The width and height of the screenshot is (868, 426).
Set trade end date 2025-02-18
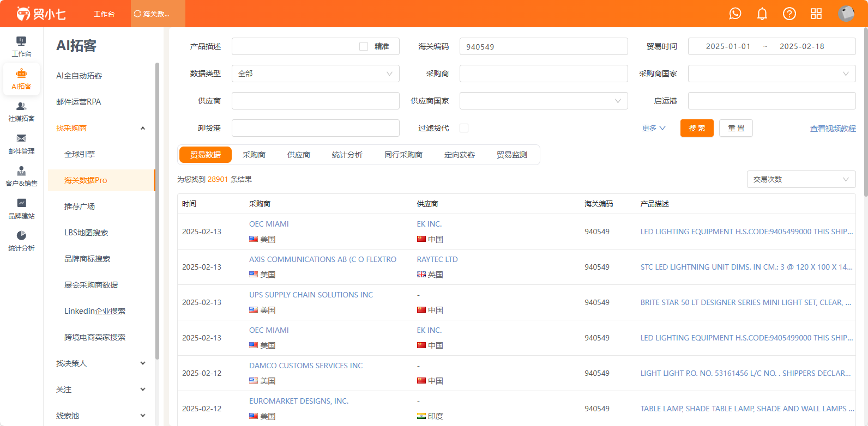click(802, 46)
